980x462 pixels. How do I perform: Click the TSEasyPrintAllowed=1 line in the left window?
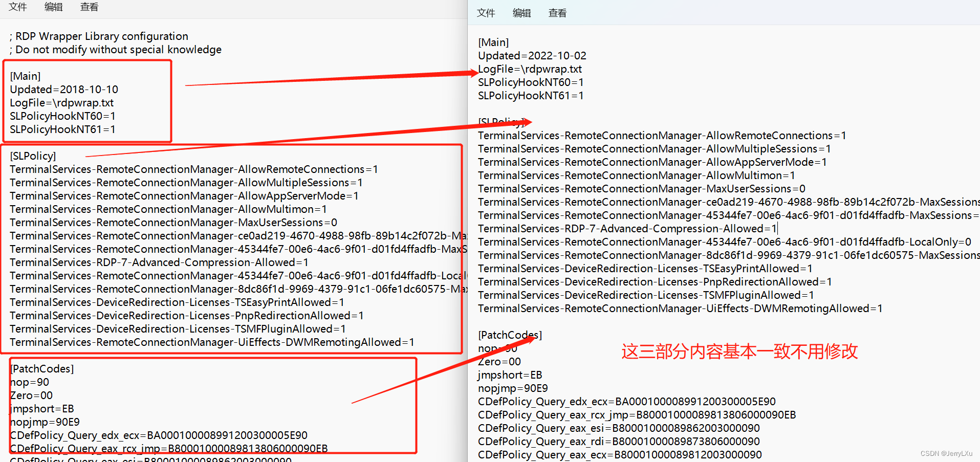(177, 302)
